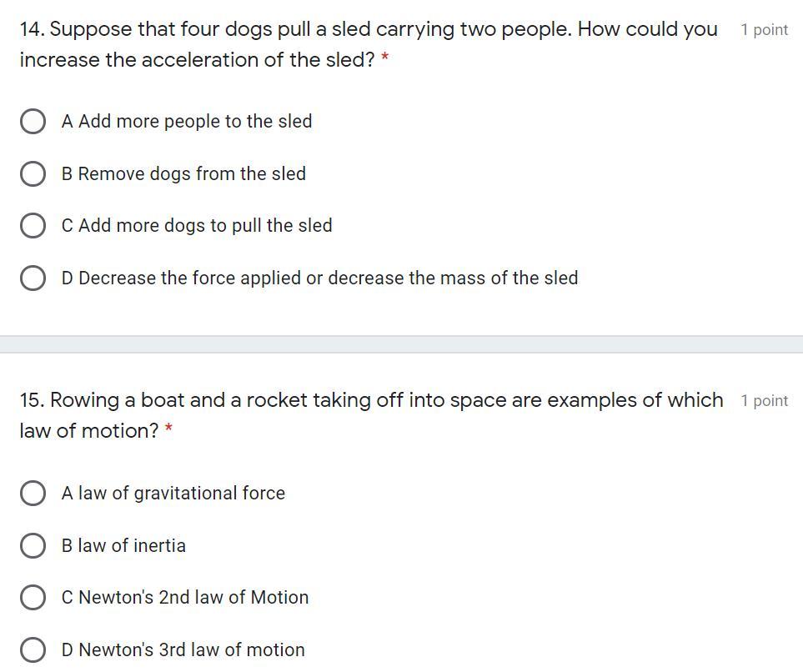Click label text 'A law of gravitational force'

(173, 493)
